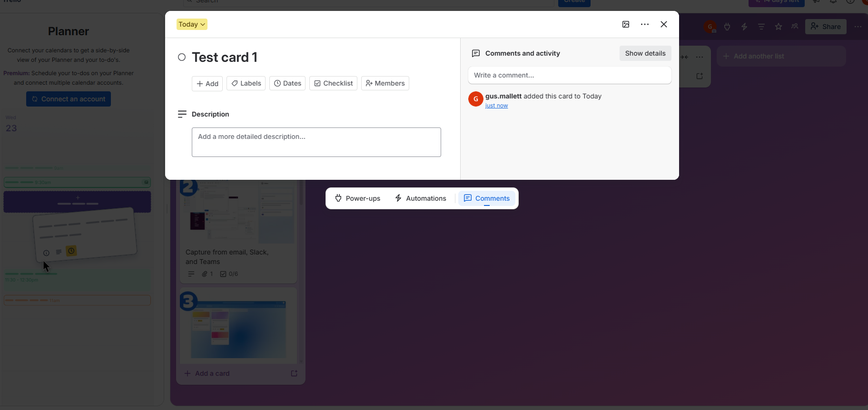Open the board filter icon
This screenshot has width=868, height=410.
point(761,27)
